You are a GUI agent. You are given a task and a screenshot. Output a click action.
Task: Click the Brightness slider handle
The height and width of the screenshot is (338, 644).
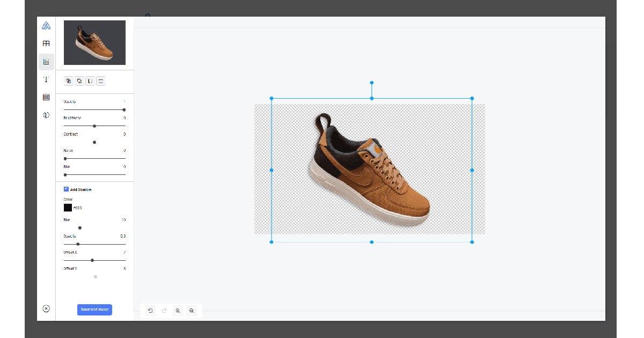pos(94,126)
